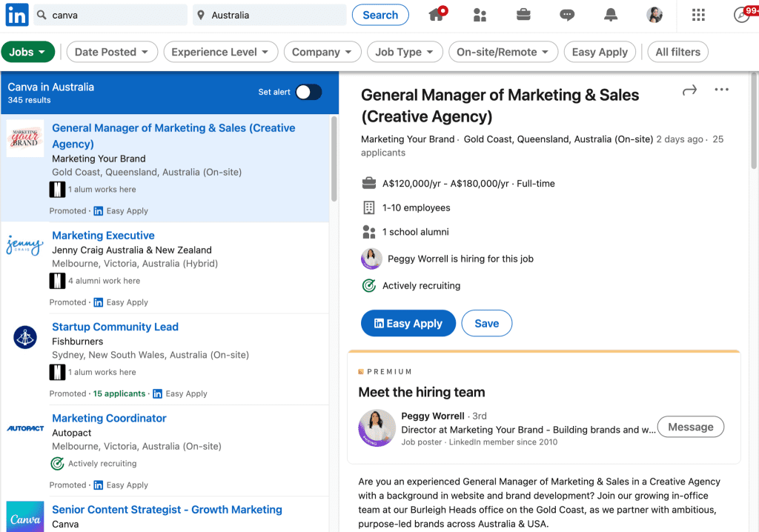Expand the Experience Level filter
Image resolution: width=759 pixels, height=532 pixels.
(x=220, y=52)
